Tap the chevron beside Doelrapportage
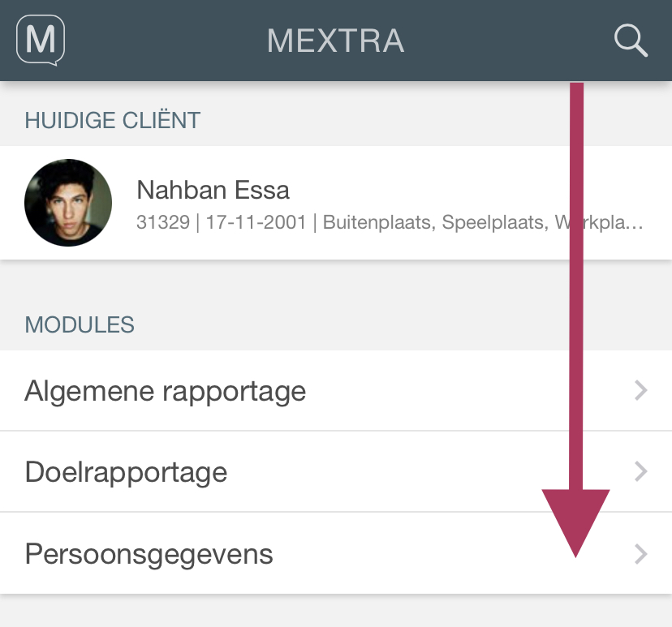The width and height of the screenshot is (672, 627). (640, 471)
